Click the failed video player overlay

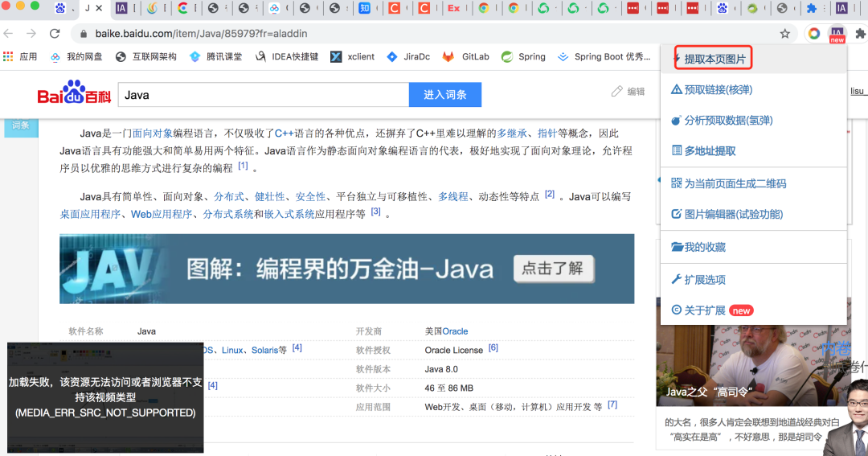[105, 398]
